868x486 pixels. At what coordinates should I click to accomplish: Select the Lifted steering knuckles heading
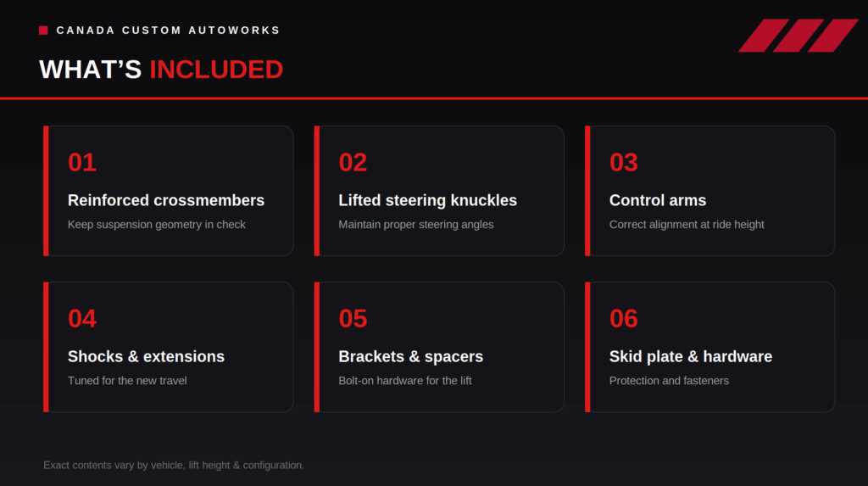point(427,200)
